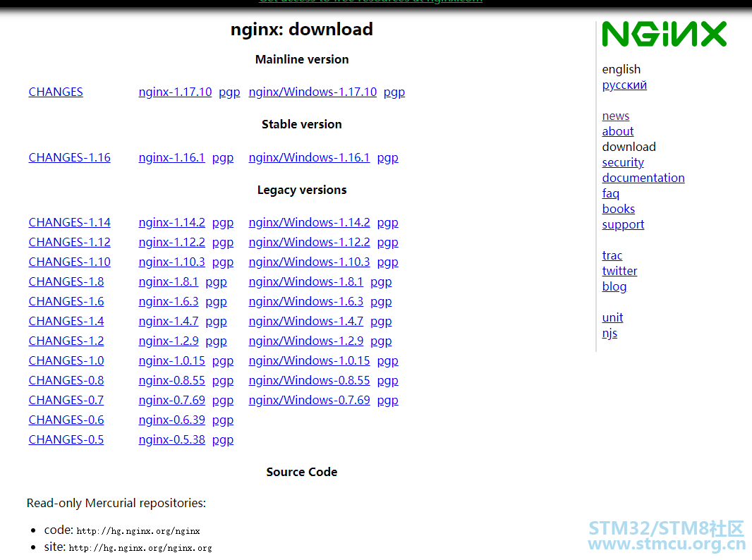Open the faq page
This screenshot has width=752, height=560.
click(x=610, y=194)
